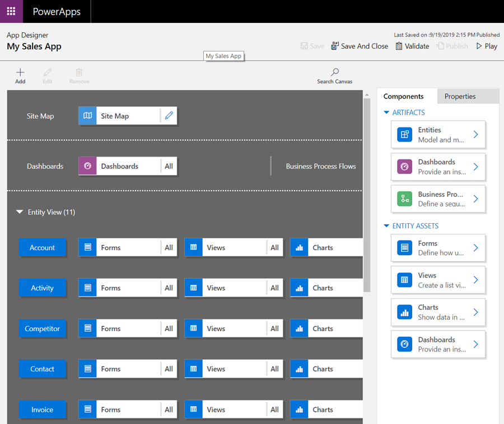Select the Contact entity tile

tap(42, 369)
